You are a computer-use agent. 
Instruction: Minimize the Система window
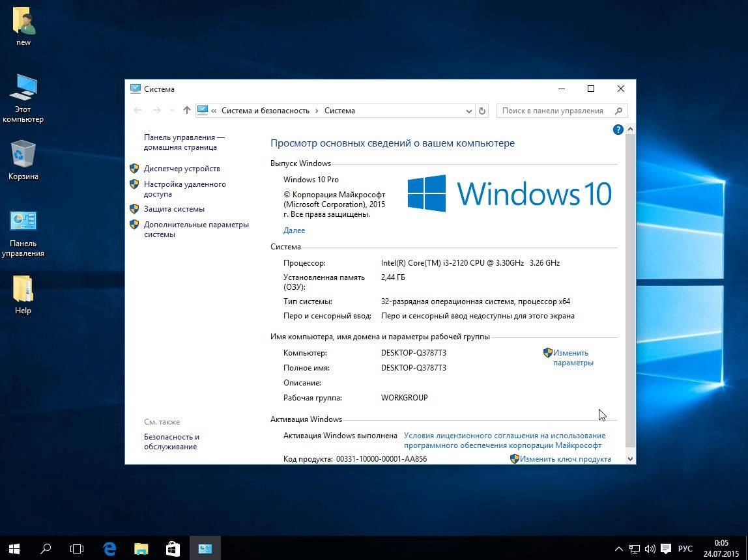coord(562,89)
